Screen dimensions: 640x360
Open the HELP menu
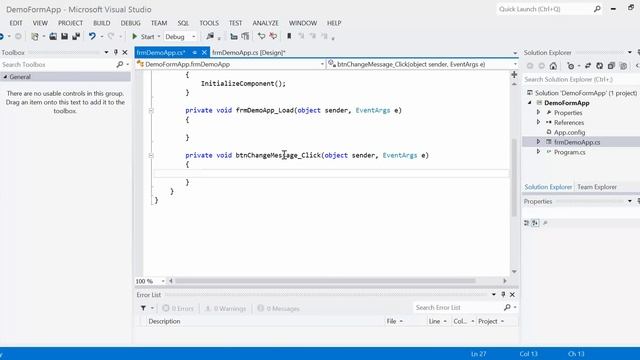coord(334,23)
